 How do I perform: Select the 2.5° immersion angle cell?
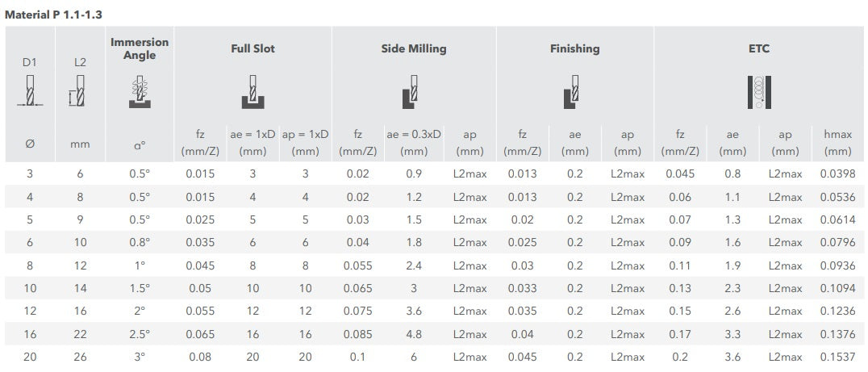point(140,334)
